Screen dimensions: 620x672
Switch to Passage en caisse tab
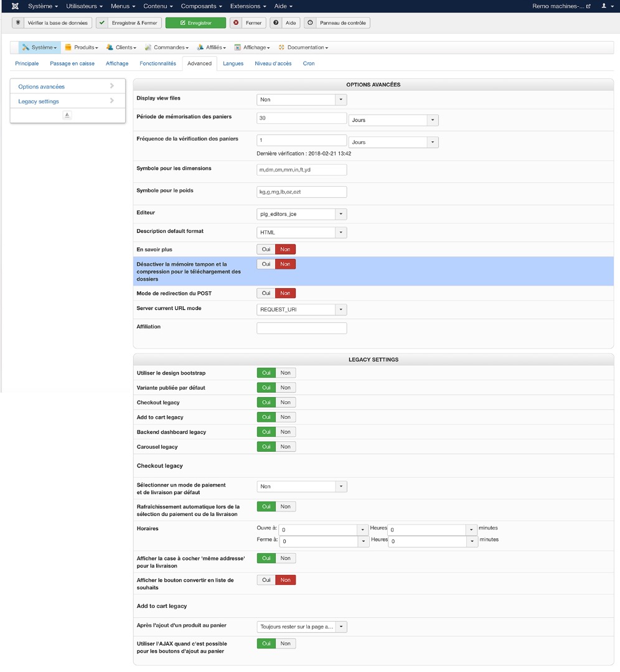72,63
